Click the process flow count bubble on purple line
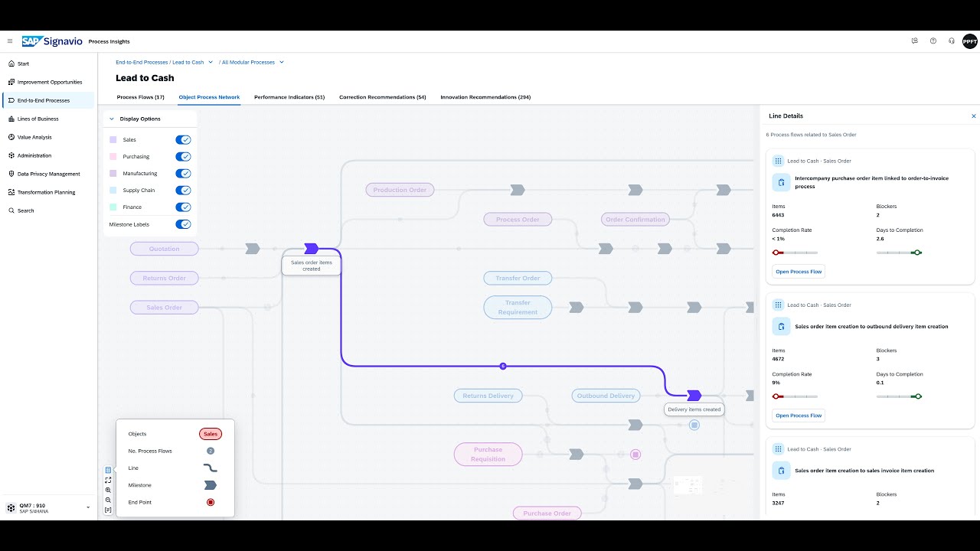 (503, 366)
